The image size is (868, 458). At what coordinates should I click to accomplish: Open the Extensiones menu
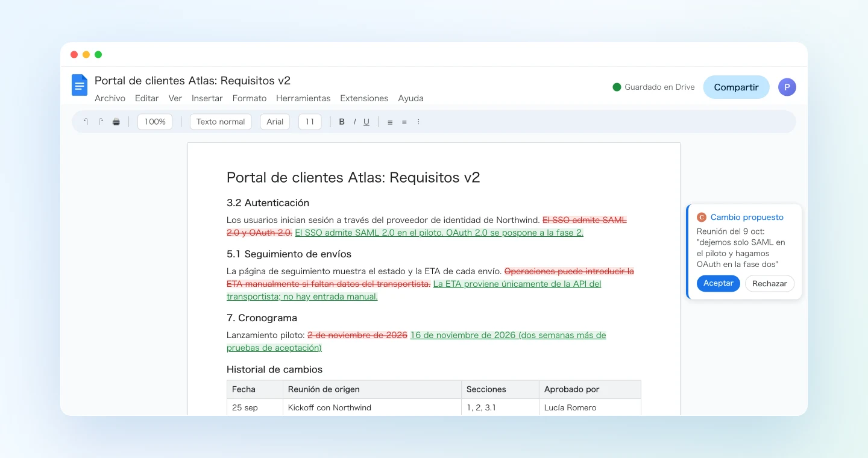click(x=364, y=98)
